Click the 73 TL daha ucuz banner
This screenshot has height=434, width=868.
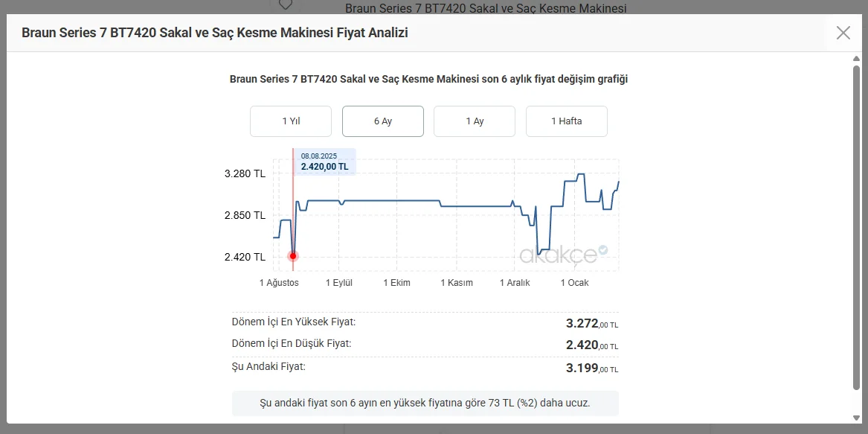425,403
